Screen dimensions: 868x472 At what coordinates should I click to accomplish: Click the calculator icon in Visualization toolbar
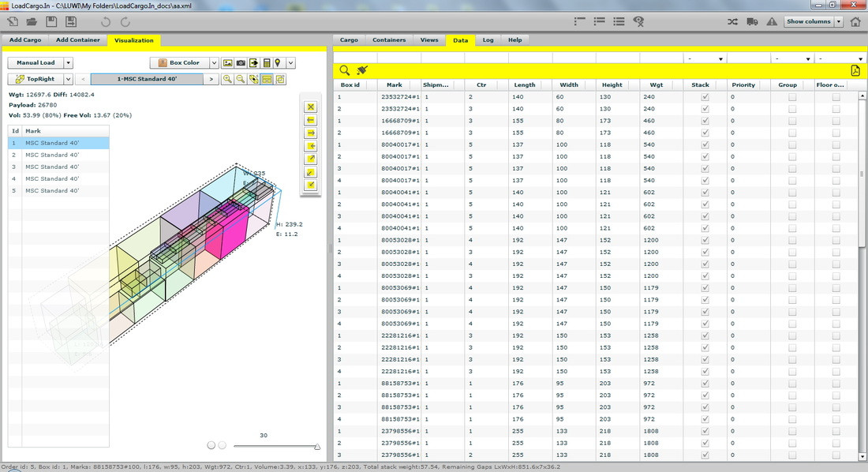click(x=267, y=63)
